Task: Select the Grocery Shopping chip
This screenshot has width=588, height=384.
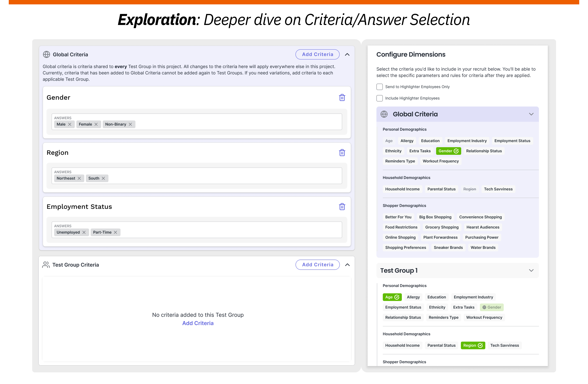Action: click(x=442, y=227)
